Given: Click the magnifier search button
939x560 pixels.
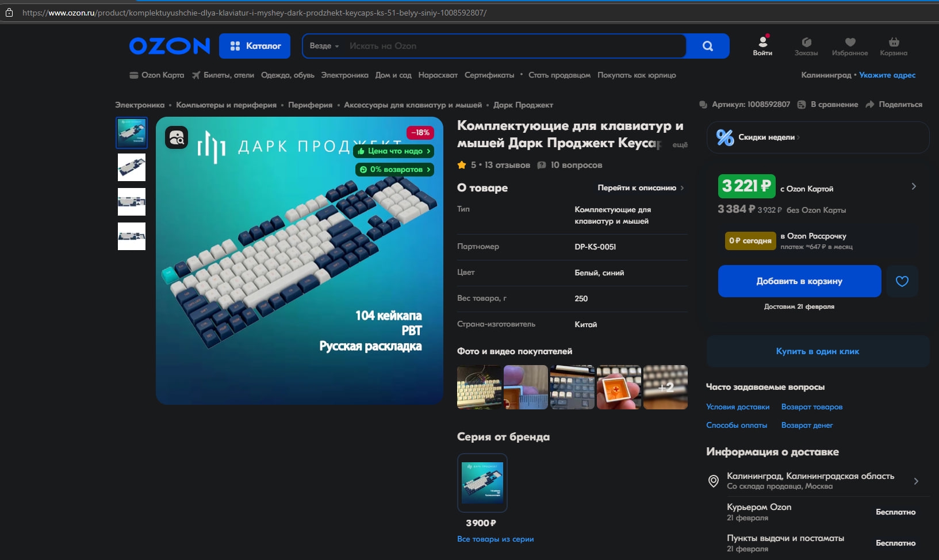Looking at the screenshot, I should [x=708, y=46].
